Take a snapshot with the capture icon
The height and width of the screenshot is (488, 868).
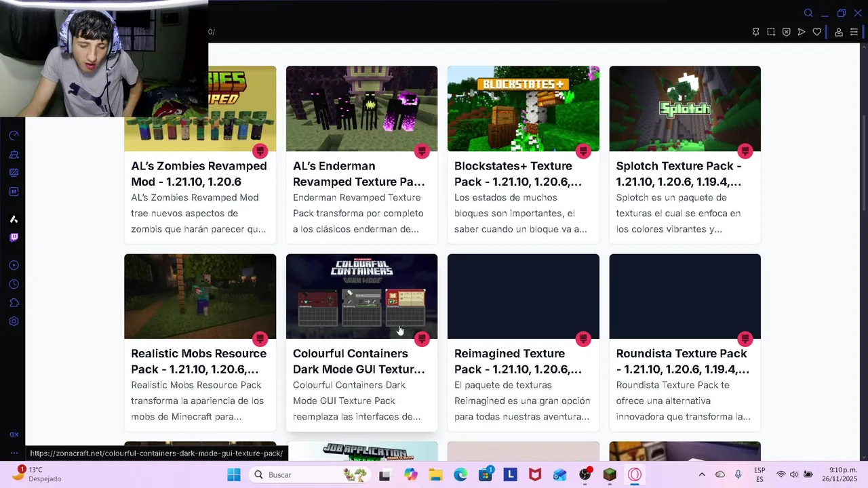coord(771,32)
